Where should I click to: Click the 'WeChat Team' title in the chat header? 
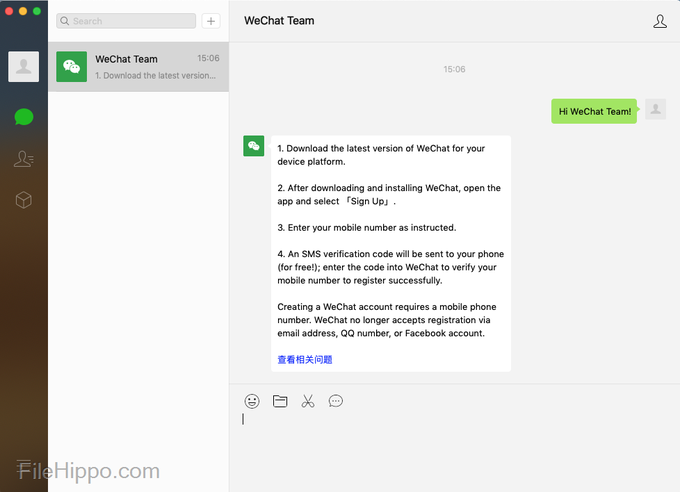[279, 20]
